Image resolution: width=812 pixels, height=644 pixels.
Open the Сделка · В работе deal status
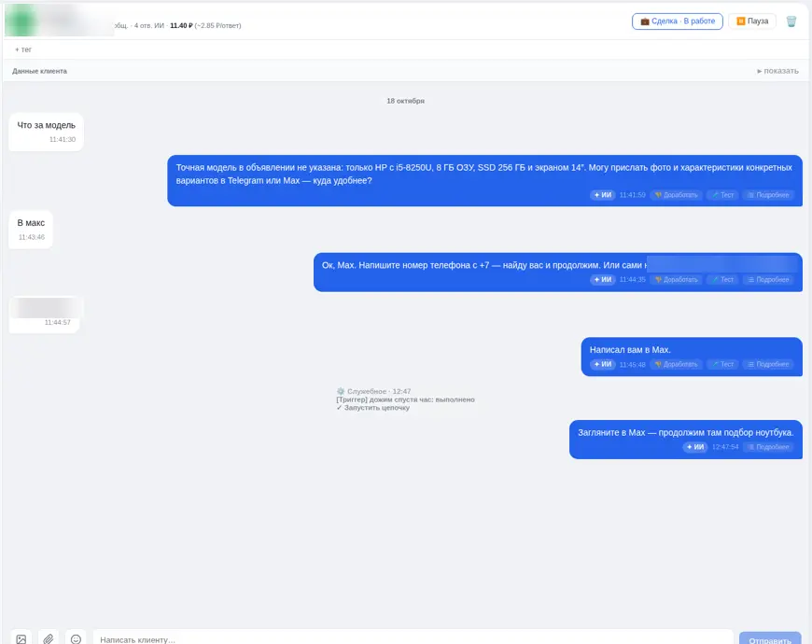pos(678,21)
